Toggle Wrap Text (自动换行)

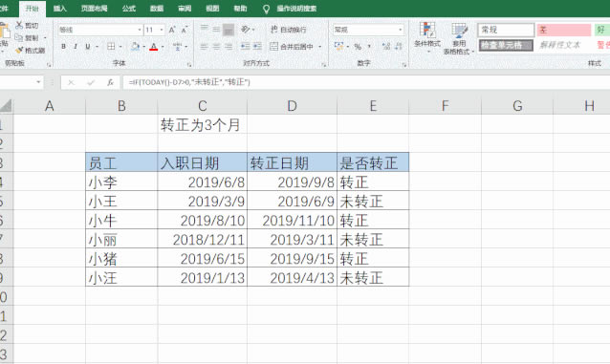pyautogui.click(x=289, y=30)
